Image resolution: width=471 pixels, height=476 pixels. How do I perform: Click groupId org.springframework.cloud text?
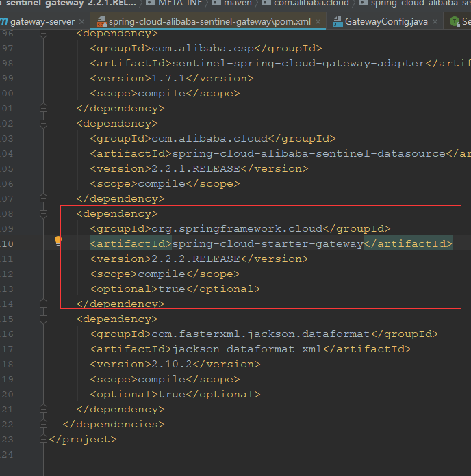237,228
